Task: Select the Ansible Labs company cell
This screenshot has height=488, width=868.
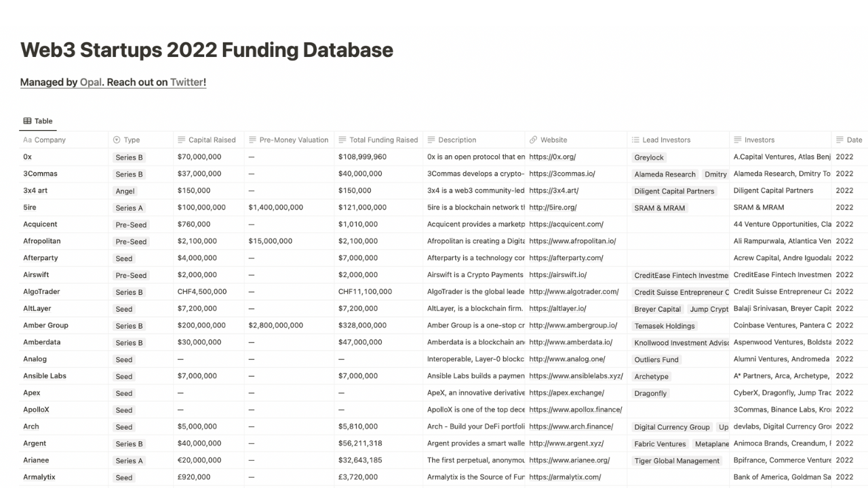Action: 64,375
